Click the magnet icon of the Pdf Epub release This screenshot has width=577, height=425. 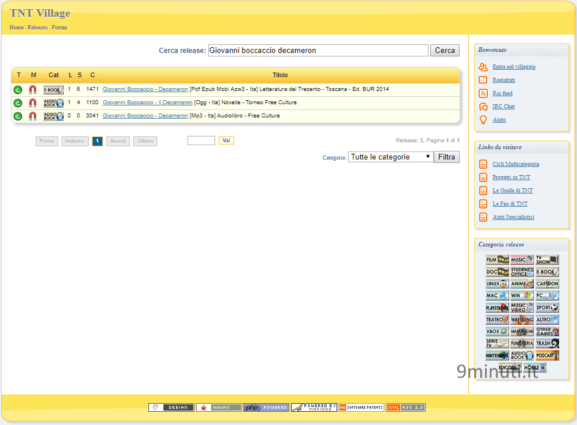(33, 89)
